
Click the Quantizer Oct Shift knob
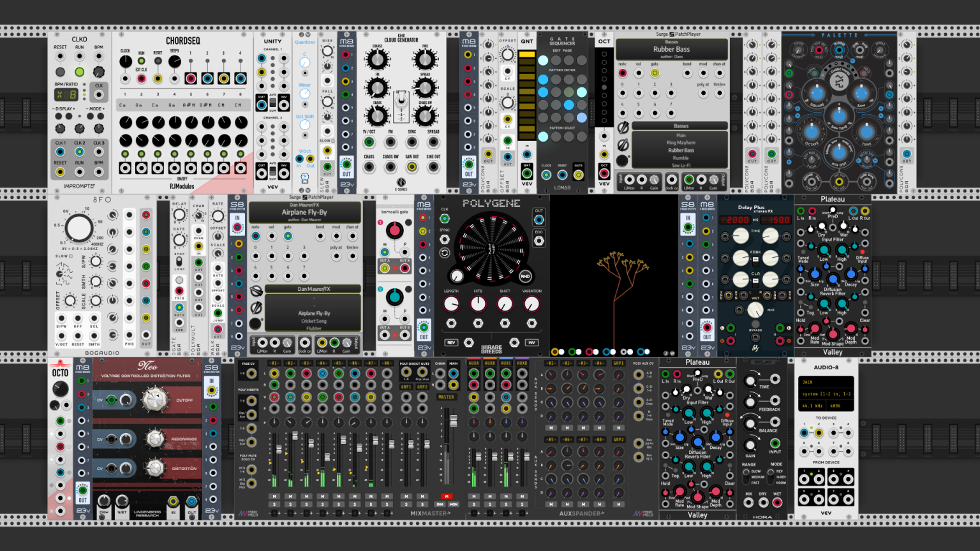click(x=305, y=125)
